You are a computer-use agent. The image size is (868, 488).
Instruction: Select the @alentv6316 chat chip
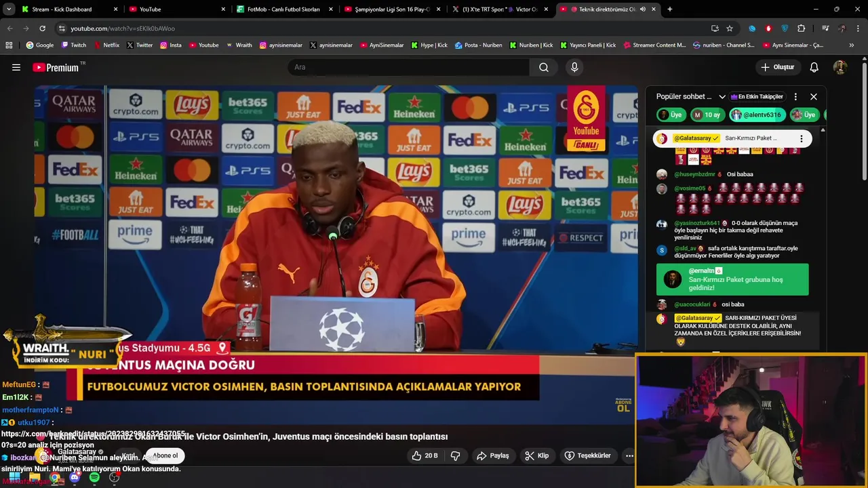click(x=757, y=115)
